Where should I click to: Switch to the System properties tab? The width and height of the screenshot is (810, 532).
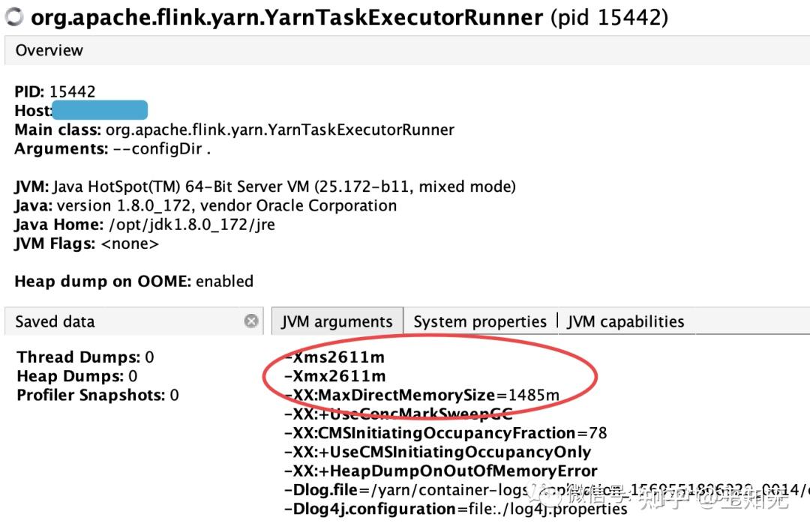479,321
